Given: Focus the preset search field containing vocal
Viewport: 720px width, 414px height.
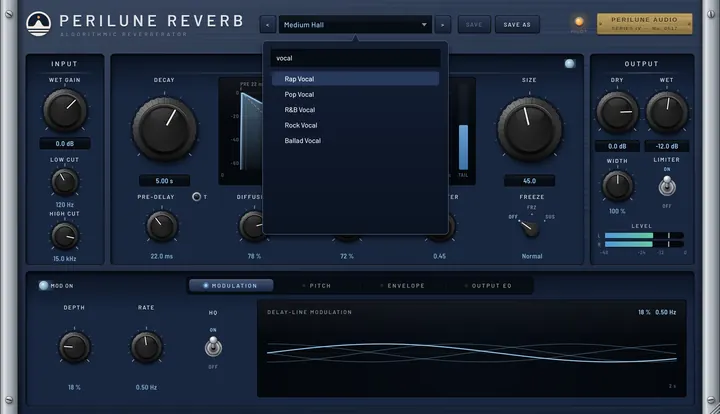Looking at the screenshot, I should tap(355, 58).
